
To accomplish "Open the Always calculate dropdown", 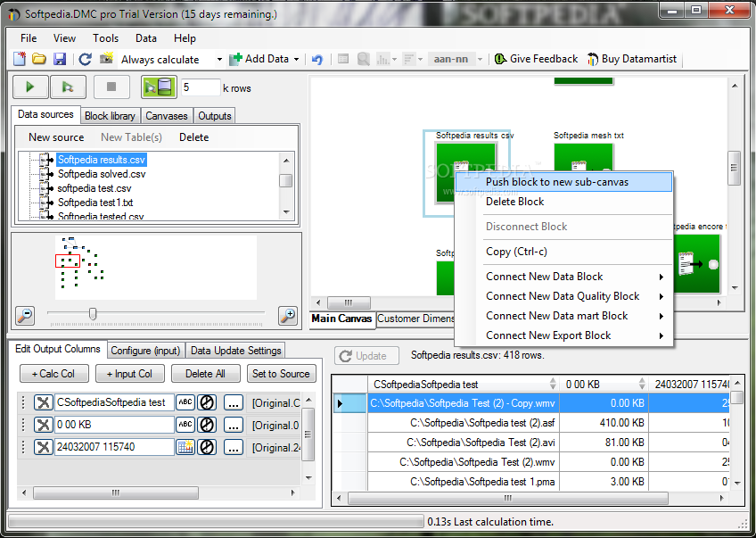I will point(219,60).
